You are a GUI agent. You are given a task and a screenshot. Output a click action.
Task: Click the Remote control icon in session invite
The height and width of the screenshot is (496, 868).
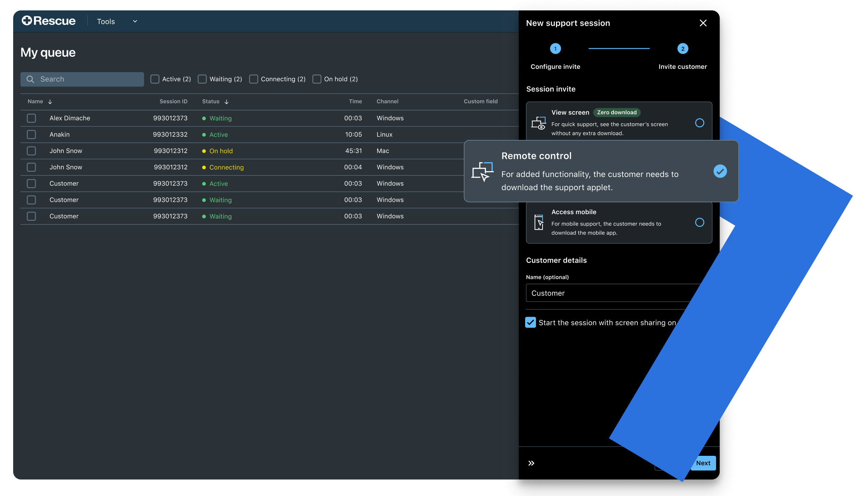[x=483, y=171]
